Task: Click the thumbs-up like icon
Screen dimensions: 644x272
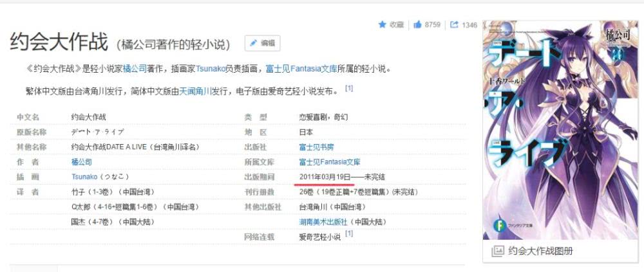Action: point(417,25)
